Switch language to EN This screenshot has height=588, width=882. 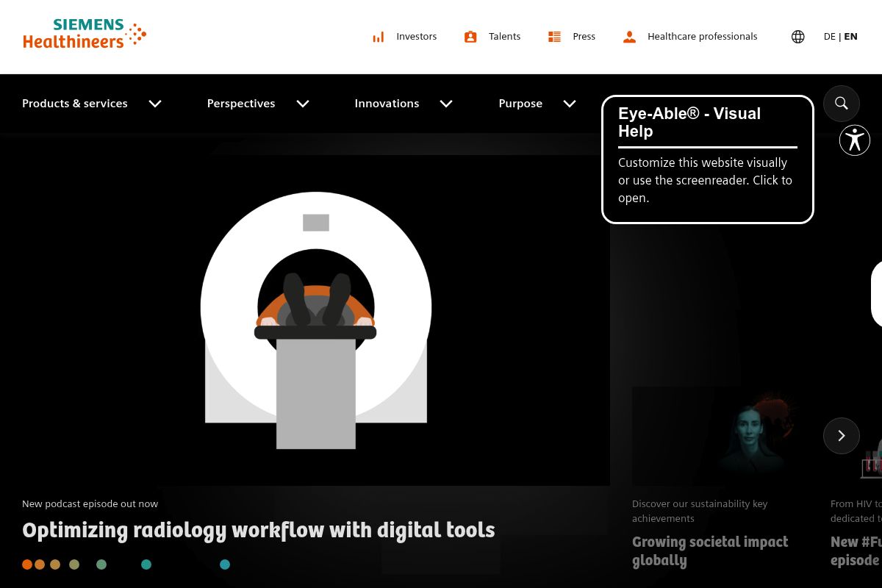click(x=851, y=37)
